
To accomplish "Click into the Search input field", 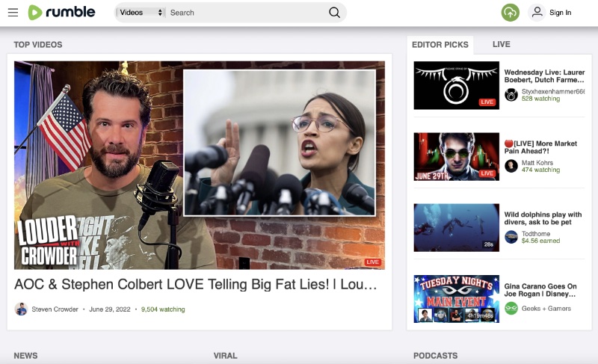I will click(x=246, y=13).
